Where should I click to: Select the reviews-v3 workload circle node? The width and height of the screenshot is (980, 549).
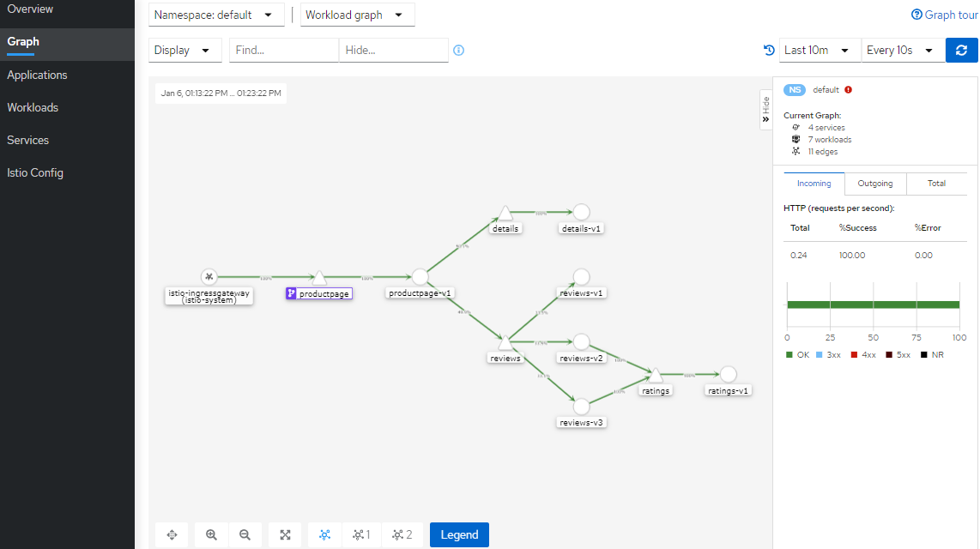(581, 407)
